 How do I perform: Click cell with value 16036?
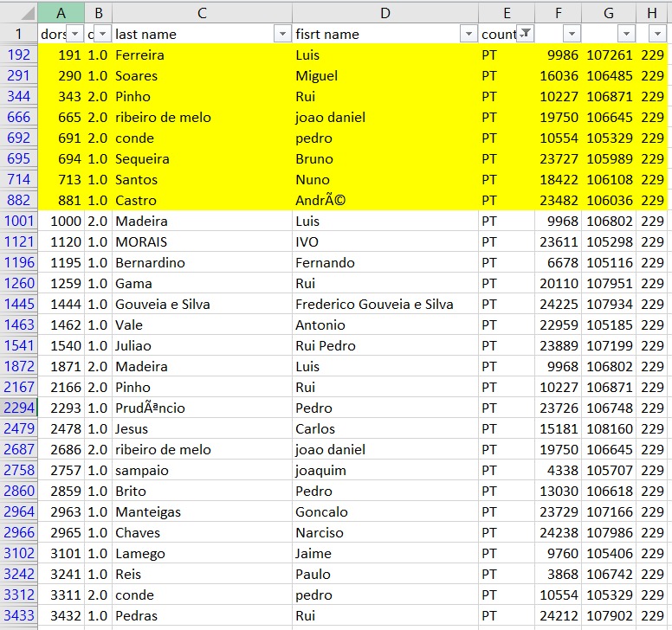pyautogui.click(x=558, y=76)
